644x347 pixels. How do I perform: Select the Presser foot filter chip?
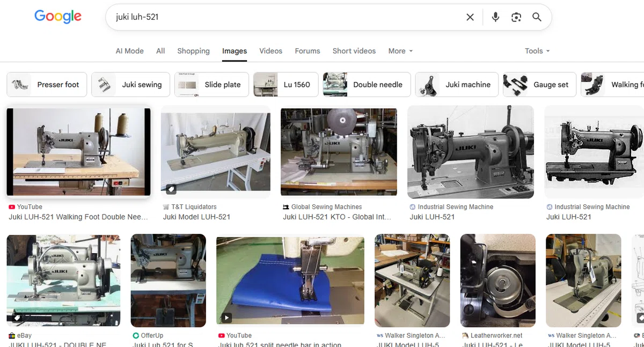pos(47,85)
